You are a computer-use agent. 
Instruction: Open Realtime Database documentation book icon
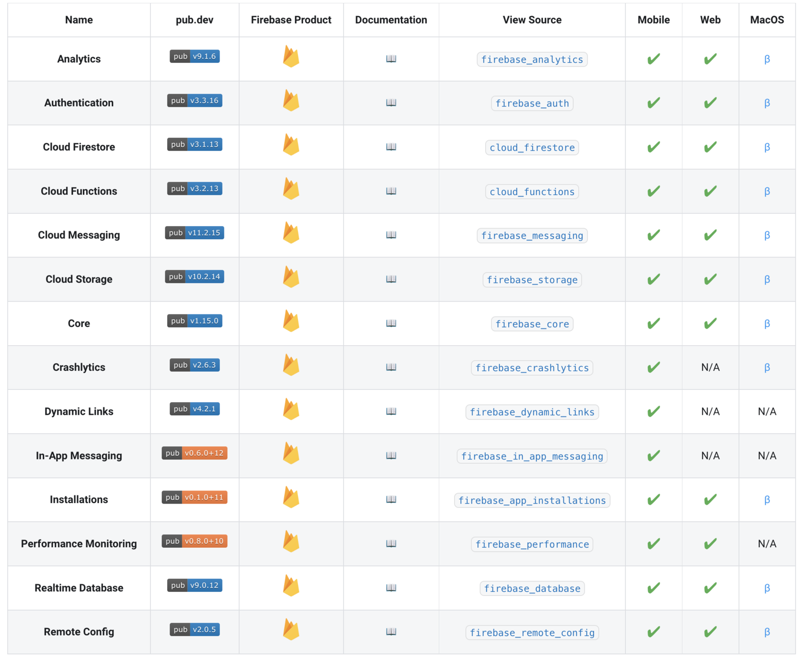(391, 587)
